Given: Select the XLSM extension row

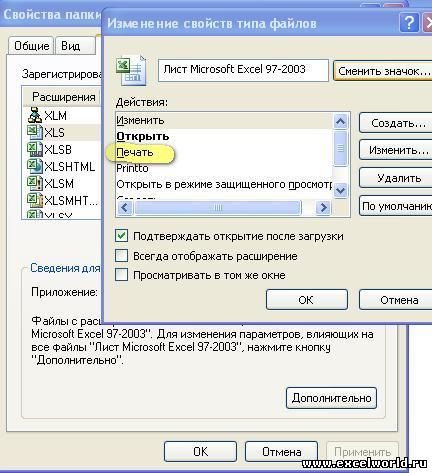Looking at the screenshot, I should 63,183.
